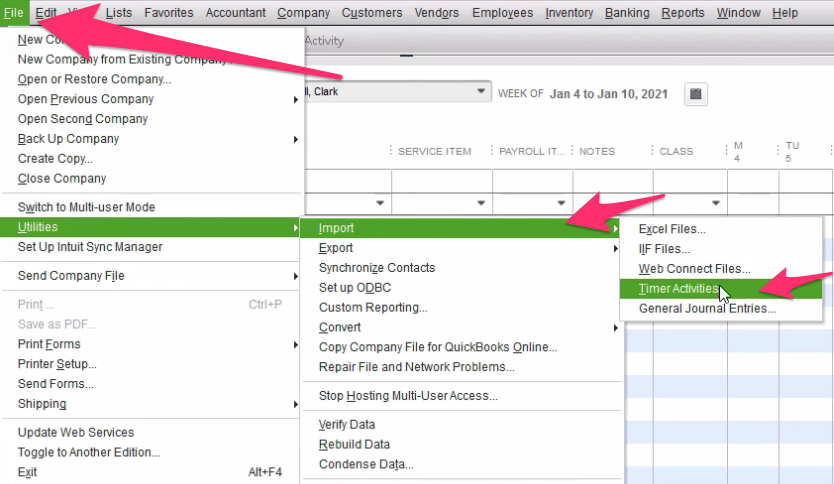The height and width of the screenshot is (484, 834).
Task: Open the Window menu
Action: click(x=738, y=13)
